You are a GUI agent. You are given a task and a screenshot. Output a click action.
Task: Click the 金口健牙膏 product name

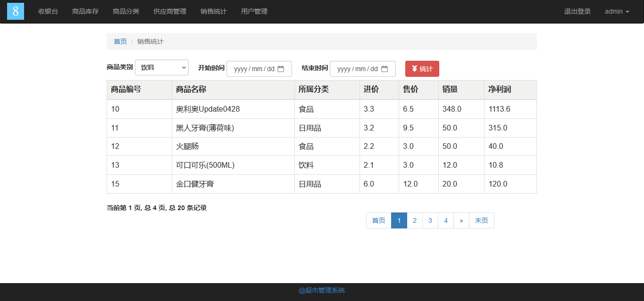click(x=195, y=184)
